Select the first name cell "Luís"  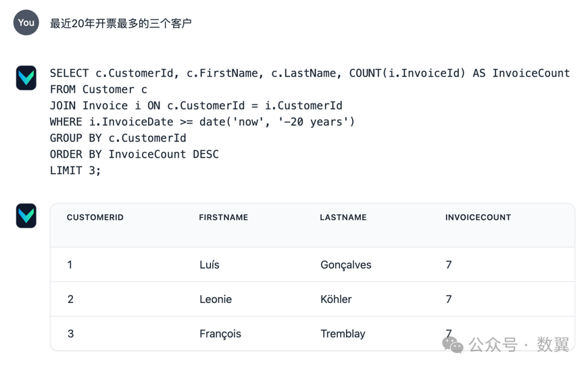(210, 265)
